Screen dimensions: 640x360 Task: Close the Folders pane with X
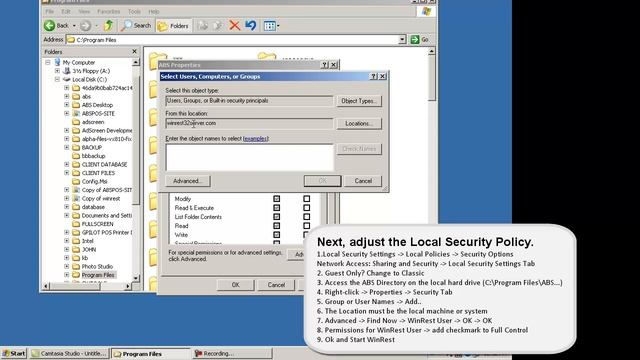(x=134, y=51)
